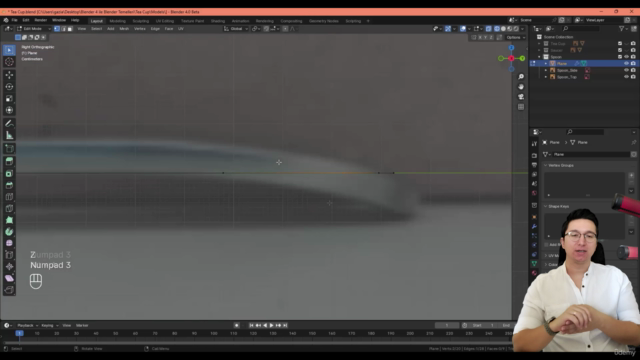Toggle the camera view icon
The width and height of the screenshot is (640, 360).
521,97
